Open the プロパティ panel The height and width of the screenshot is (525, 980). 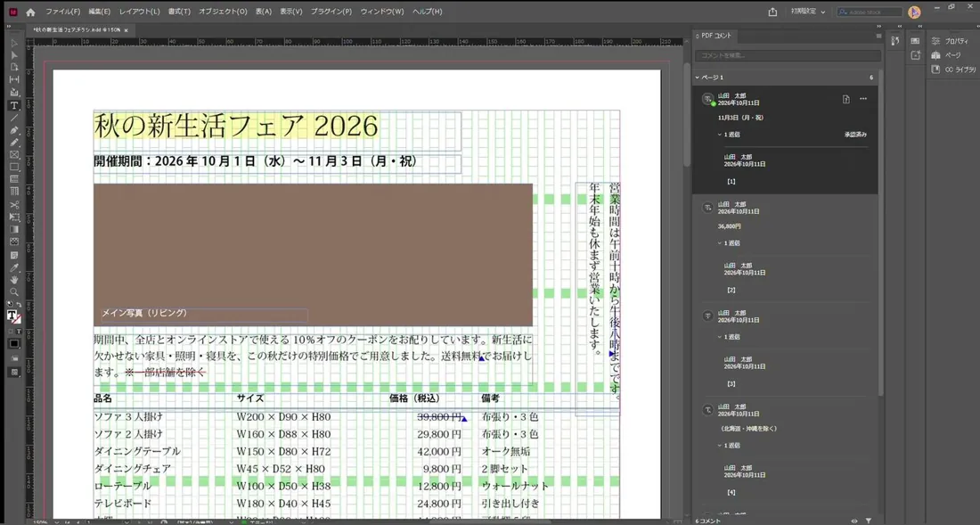click(950, 41)
